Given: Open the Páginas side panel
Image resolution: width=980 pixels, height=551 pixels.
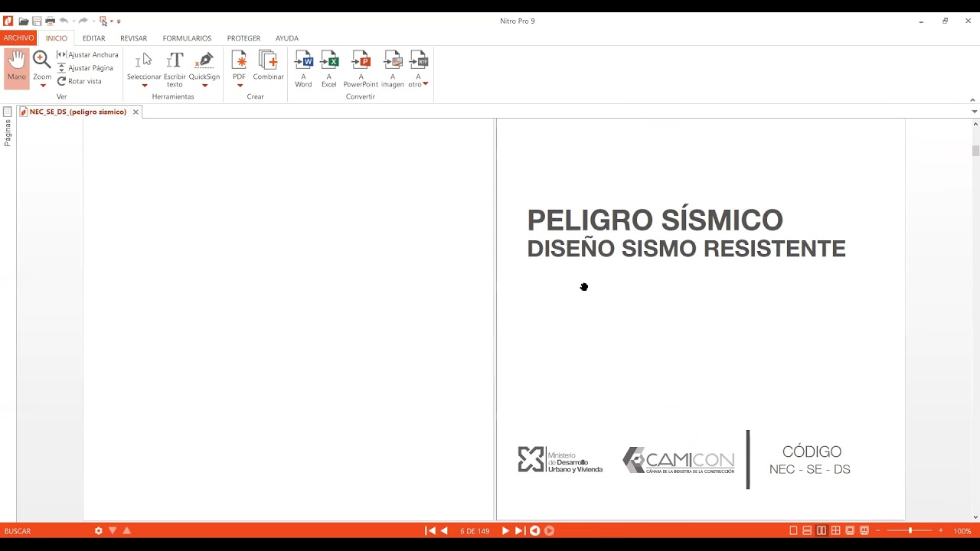Looking at the screenshot, I should pos(8,127).
